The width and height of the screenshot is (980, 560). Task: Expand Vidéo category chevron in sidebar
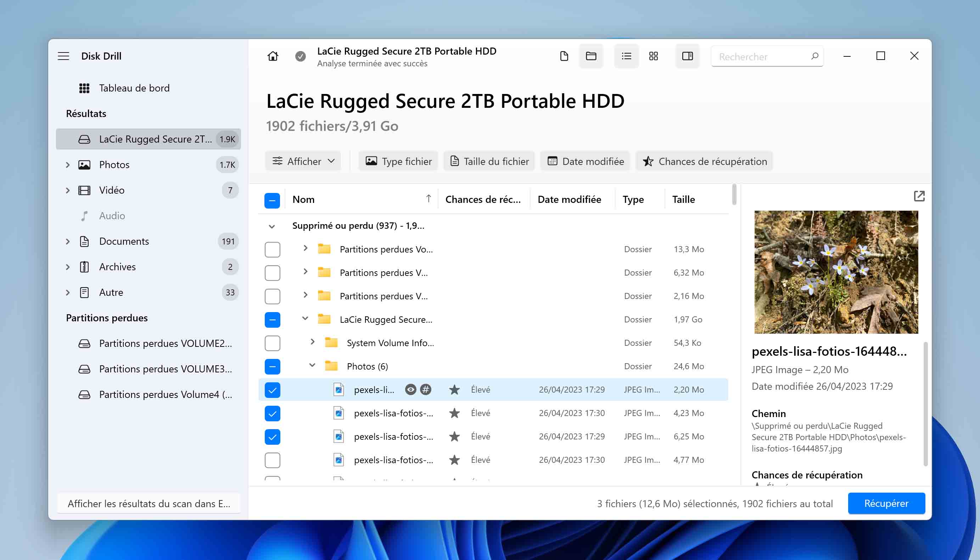68,190
